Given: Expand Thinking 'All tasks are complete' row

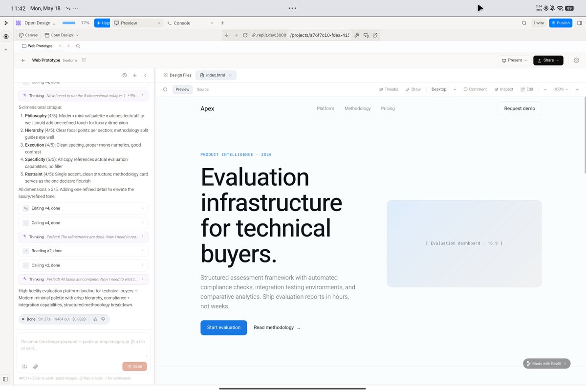Looking at the screenshot, I should (x=84, y=279).
